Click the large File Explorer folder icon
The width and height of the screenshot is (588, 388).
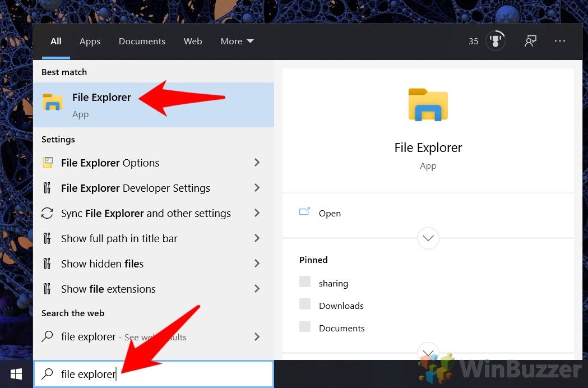click(428, 105)
